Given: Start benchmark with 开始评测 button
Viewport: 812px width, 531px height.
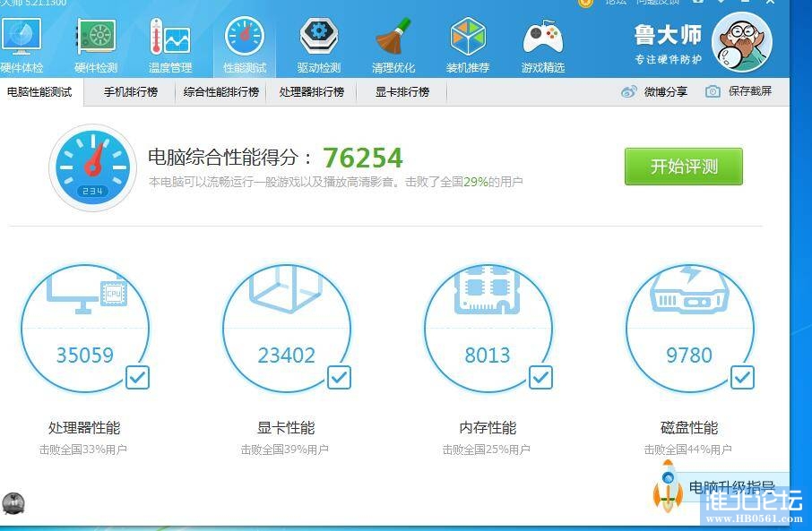Looking at the screenshot, I should tap(684, 167).
